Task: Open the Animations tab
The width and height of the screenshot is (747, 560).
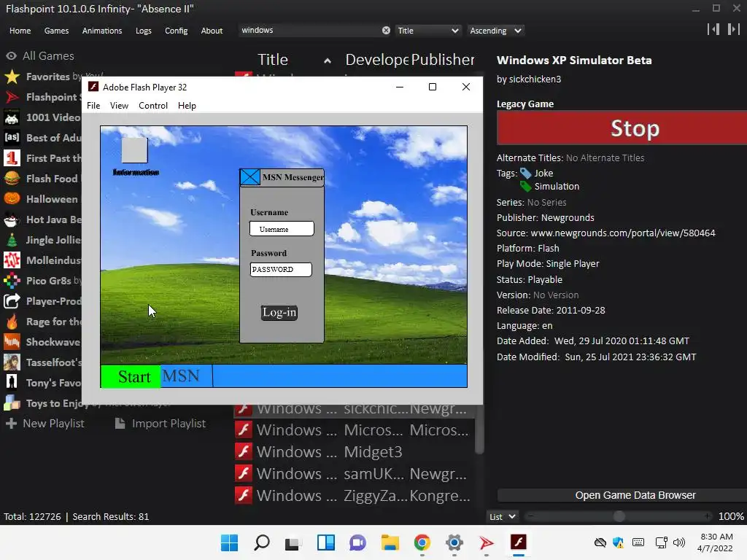Action: (x=102, y=31)
